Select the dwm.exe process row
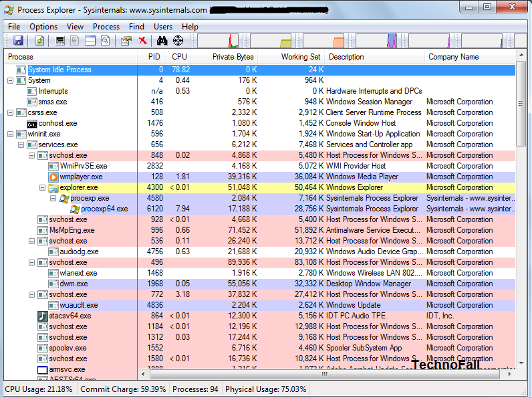The image size is (532, 398). [259, 284]
